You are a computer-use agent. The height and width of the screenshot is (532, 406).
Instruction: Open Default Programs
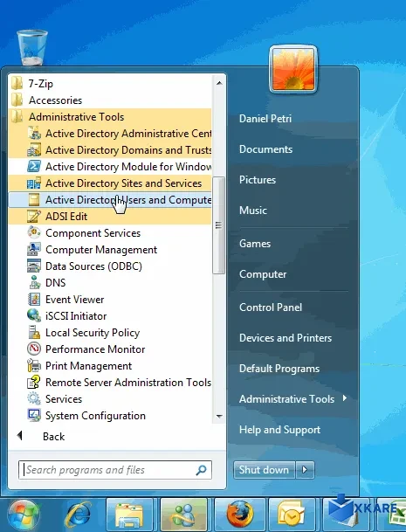279,368
